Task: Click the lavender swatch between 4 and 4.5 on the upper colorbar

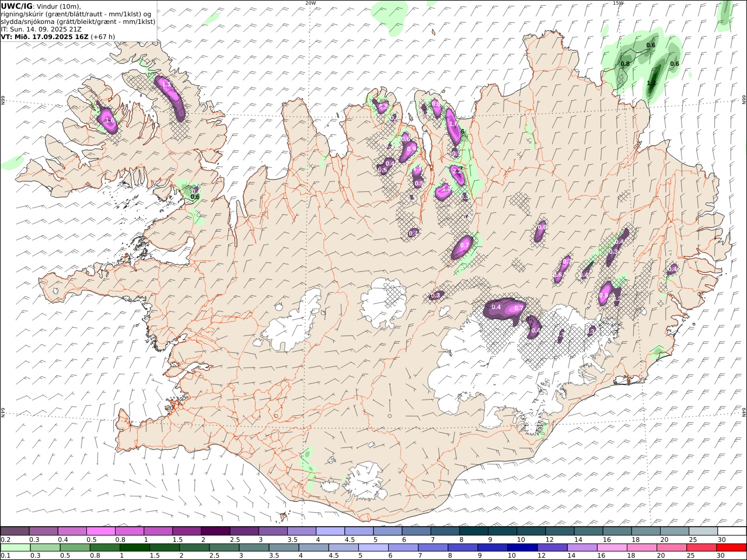Action: (330, 531)
